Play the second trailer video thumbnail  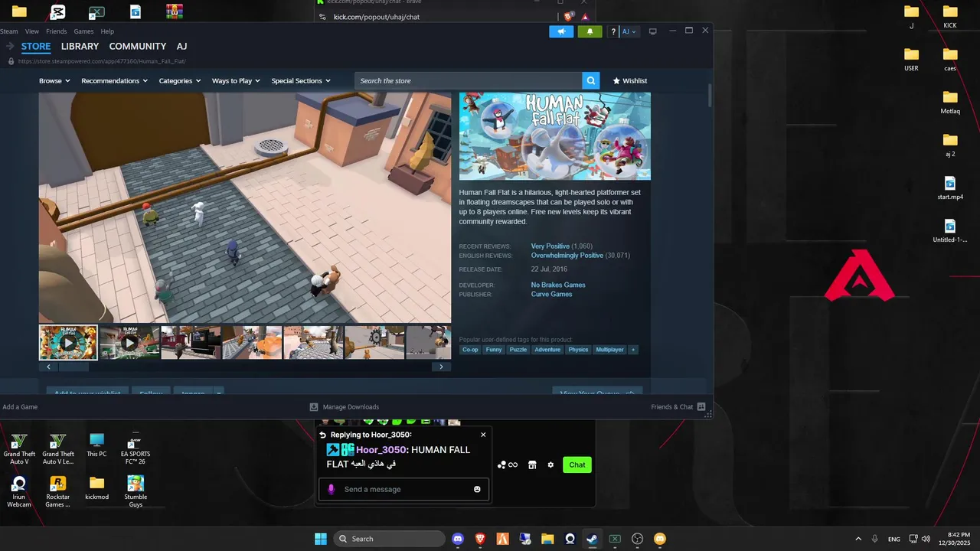click(129, 343)
